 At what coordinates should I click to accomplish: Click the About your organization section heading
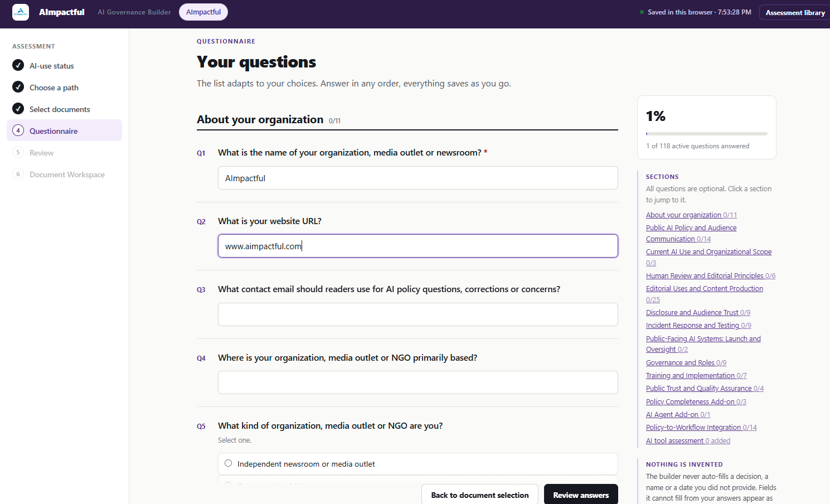tap(260, 119)
